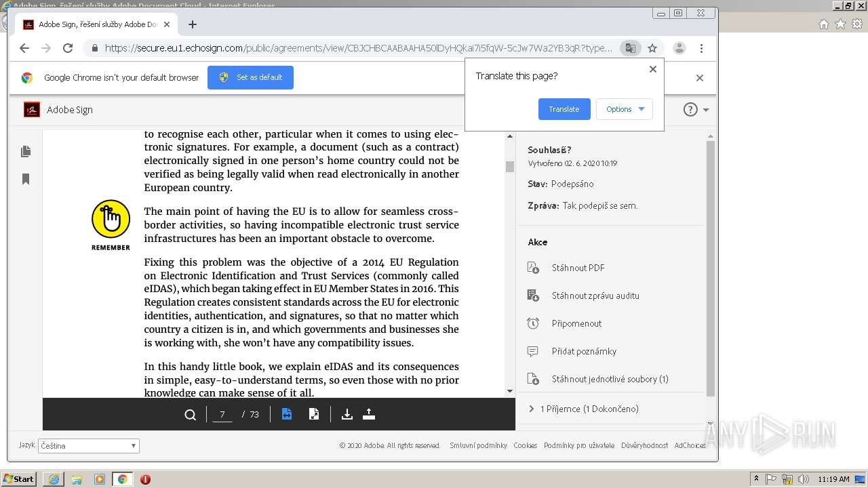Click IE favorites star in background window
868x488 pixels.
click(x=840, y=24)
